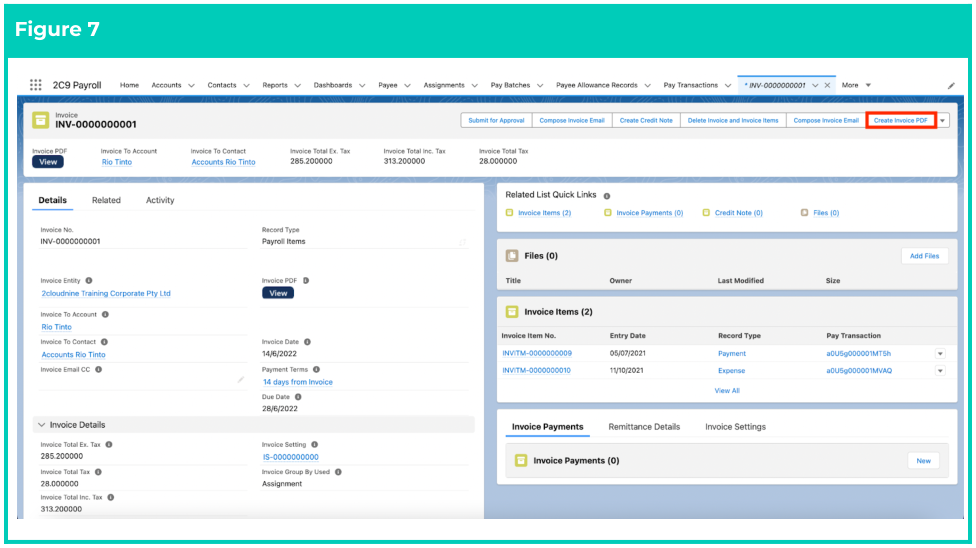This screenshot has width=976, height=548.
Task: Go to Home tab
Action: point(129,85)
